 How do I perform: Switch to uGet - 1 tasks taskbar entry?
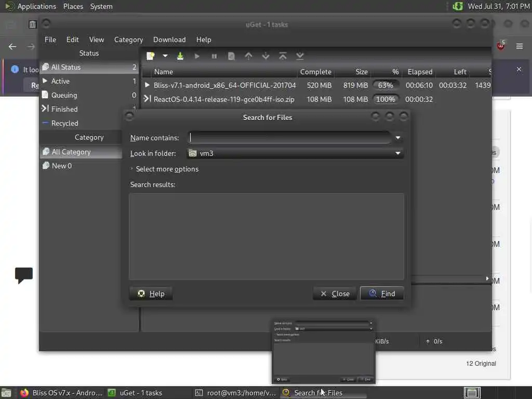[x=148, y=393]
